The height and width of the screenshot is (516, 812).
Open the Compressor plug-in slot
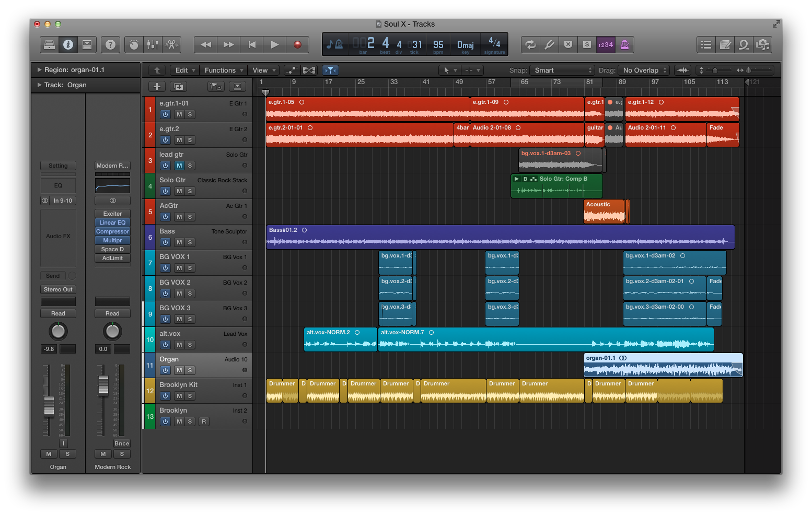[x=112, y=231]
